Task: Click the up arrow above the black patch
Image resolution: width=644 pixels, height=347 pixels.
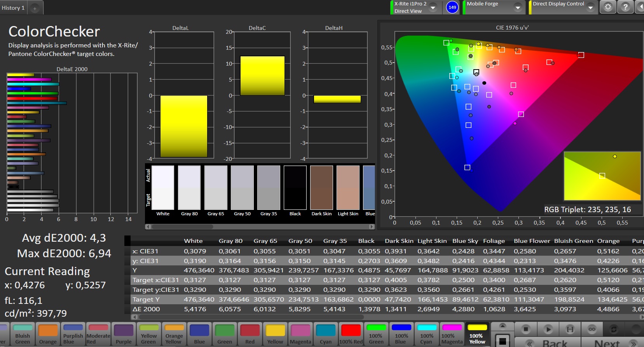Action: [x=503, y=326]
